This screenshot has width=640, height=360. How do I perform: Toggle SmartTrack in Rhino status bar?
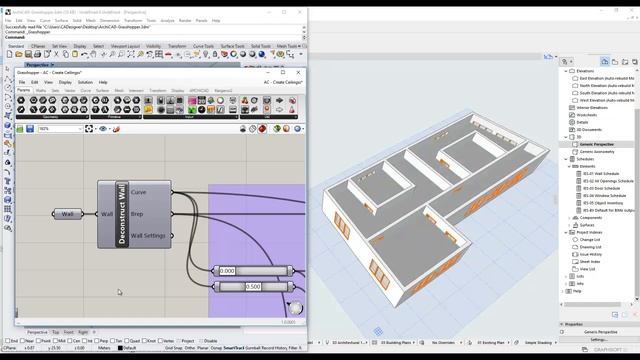(x=233, y=348)
